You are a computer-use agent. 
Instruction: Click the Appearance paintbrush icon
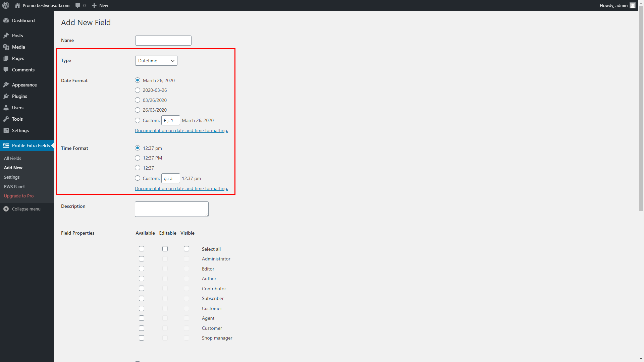pyautogui.click(x=6, y=84)
